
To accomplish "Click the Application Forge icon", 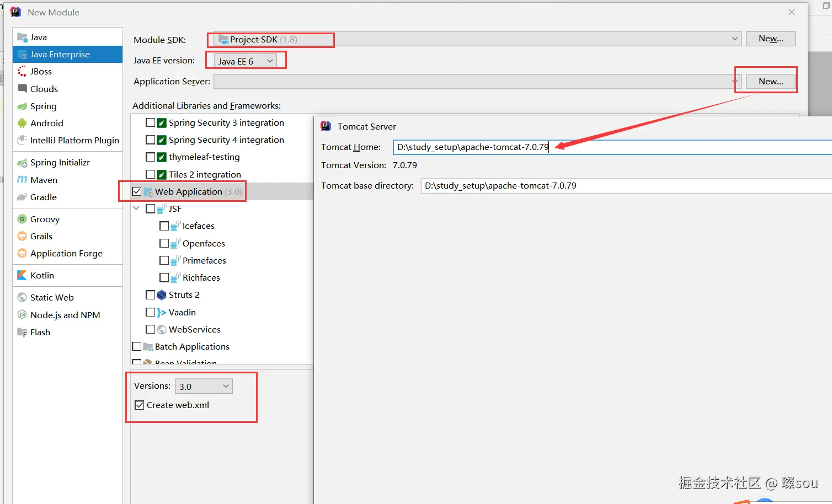I will pyautogui.click(x=22, y=254).
